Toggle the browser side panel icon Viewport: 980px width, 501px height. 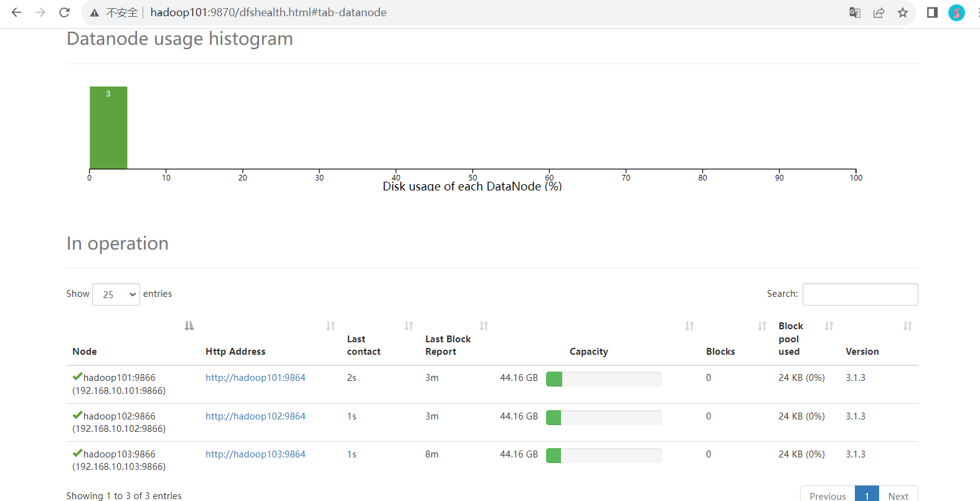tap(932, 12)
